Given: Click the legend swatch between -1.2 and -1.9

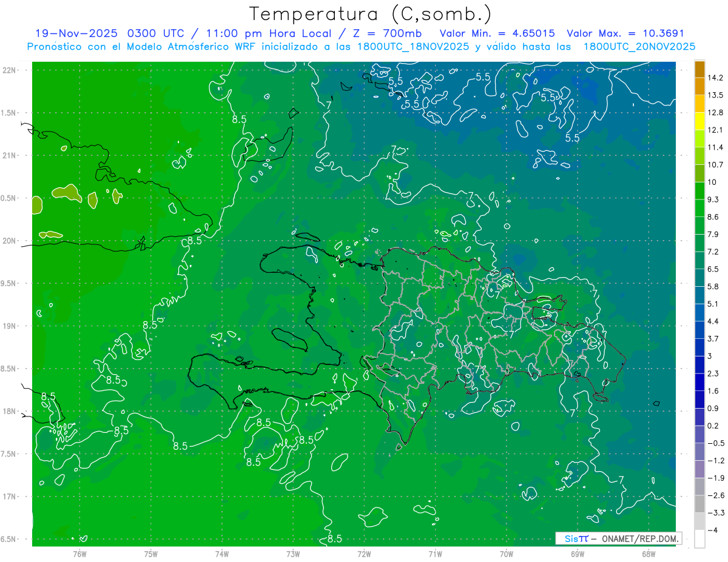Looking at the screenshot, I should [x=699, y=469].
